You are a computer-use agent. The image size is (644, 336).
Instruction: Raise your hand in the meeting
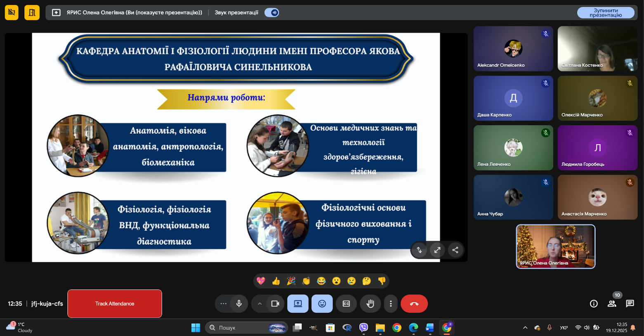click(370, 304)
